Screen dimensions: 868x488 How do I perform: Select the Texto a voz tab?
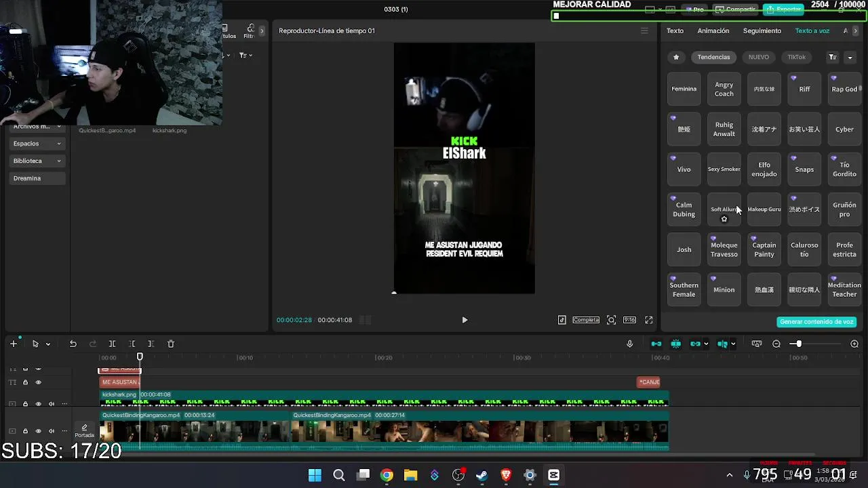tap(812, 30)
